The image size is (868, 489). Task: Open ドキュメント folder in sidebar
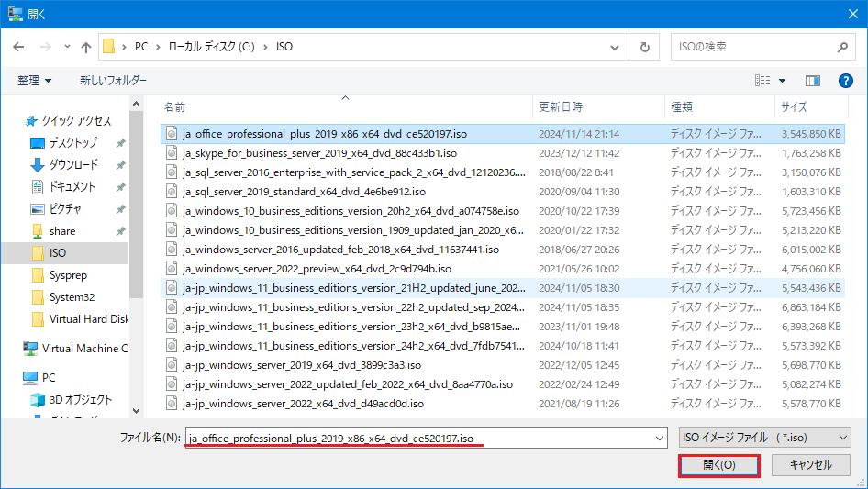point(72,186)
